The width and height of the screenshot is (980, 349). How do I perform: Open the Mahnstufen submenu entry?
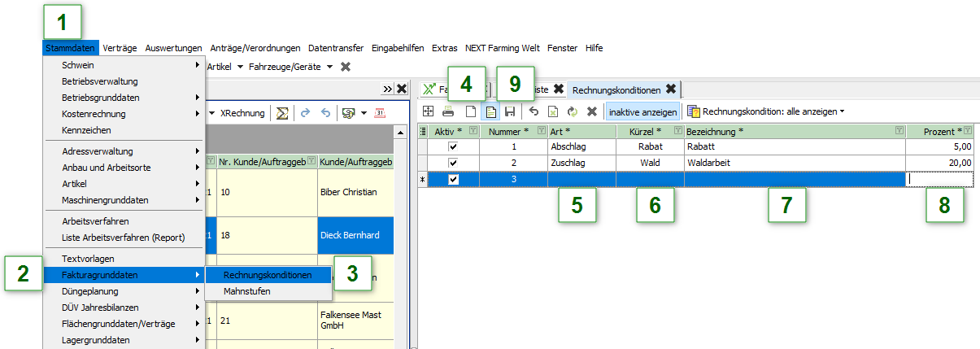[x=247, y=291]
